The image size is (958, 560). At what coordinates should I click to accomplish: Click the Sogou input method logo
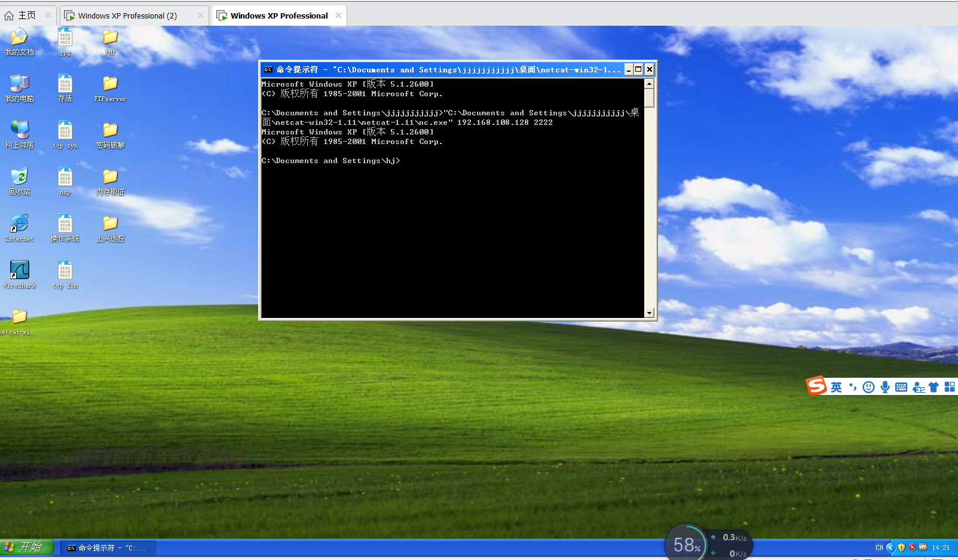816,386
